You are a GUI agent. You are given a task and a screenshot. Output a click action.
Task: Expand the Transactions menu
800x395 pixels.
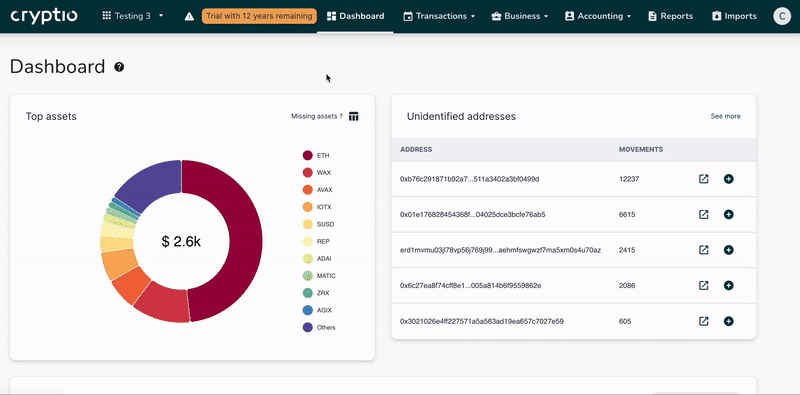(439, 16)
